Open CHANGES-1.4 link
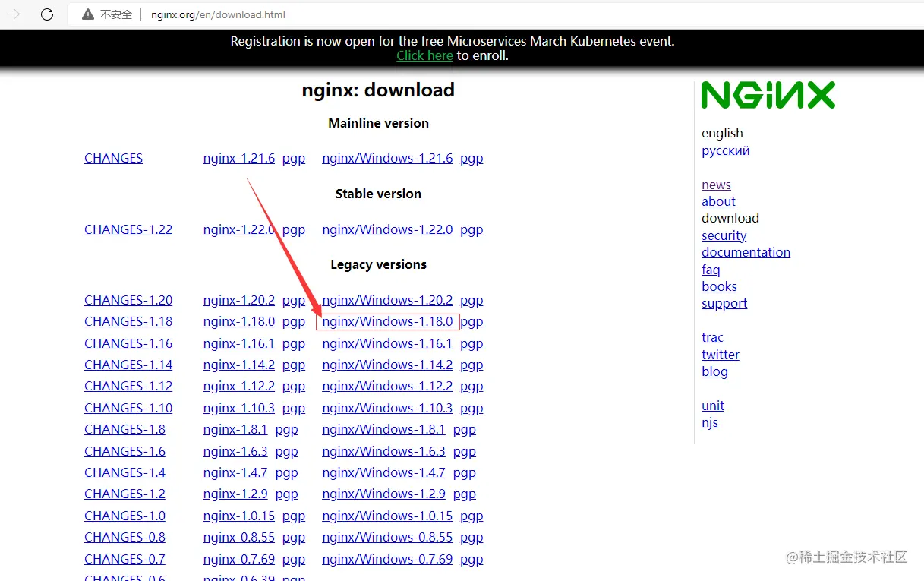 tap(125, 472)
